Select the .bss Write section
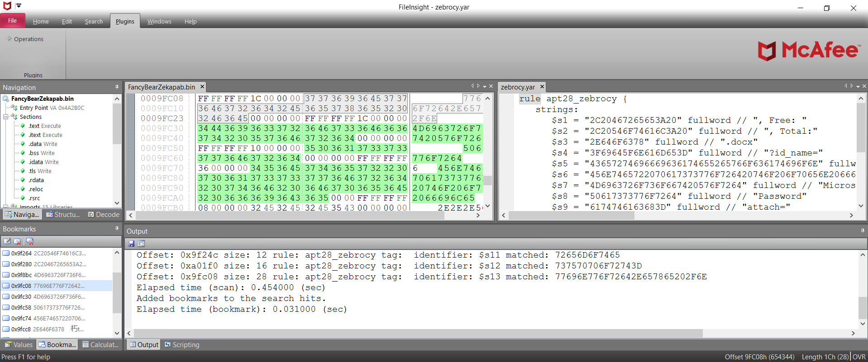868x362 pixels. [42, 153]
